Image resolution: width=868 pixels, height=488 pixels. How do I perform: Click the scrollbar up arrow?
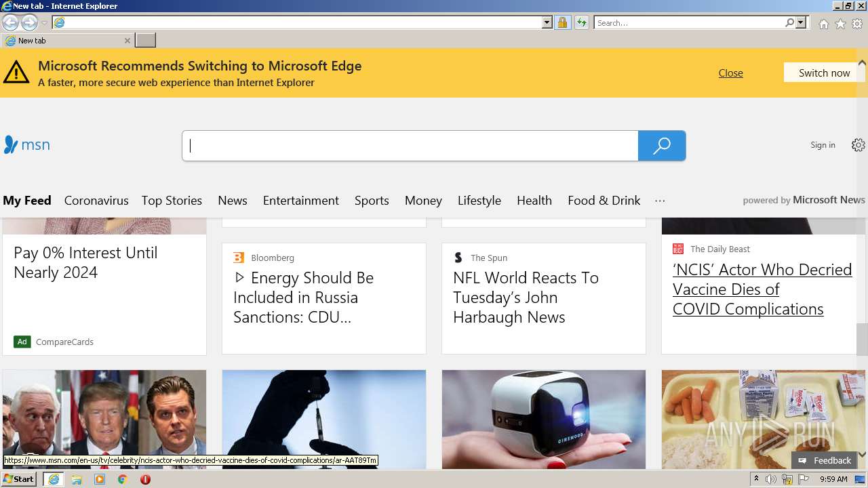pos(862,63)
